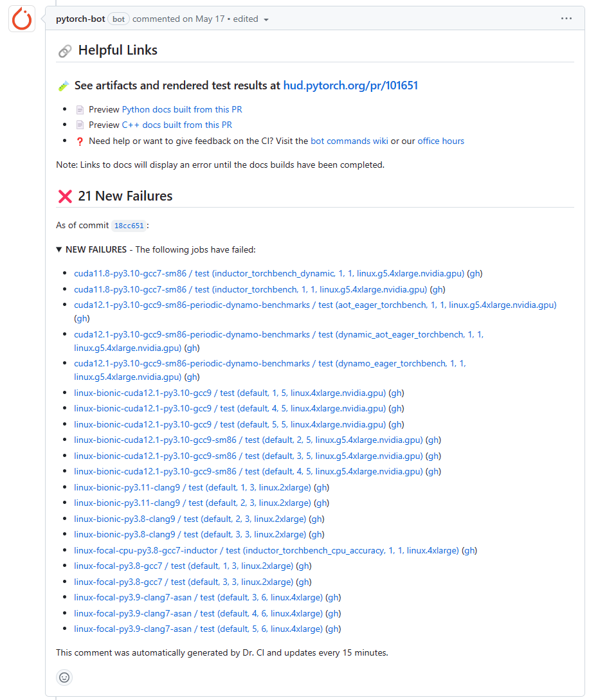The height and width of the screenshot is (700, 598).
Task: Open the pytorch-bot username link
Action: (80, 19)
